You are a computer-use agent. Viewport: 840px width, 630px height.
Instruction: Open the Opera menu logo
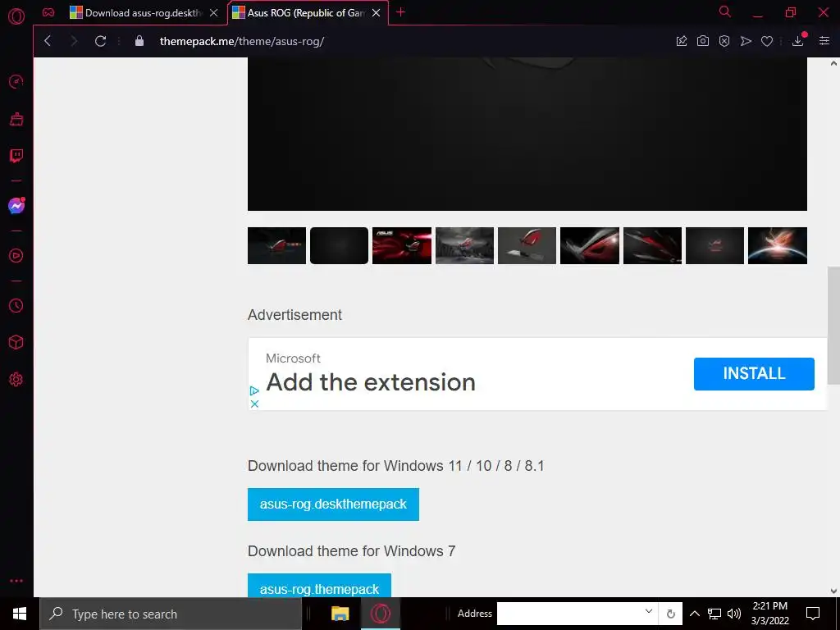[16, 16]
